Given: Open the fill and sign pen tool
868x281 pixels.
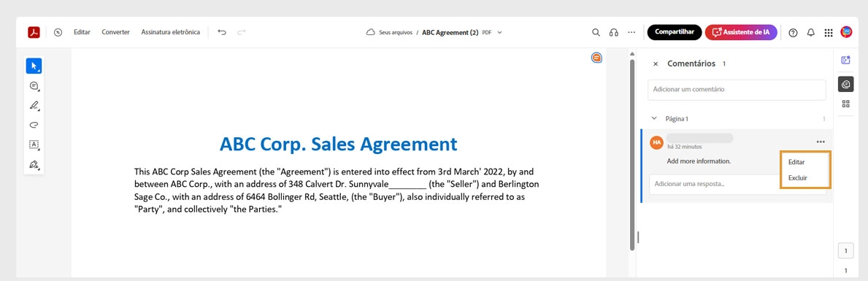Looking at the screenshot, I should (34, 164).
